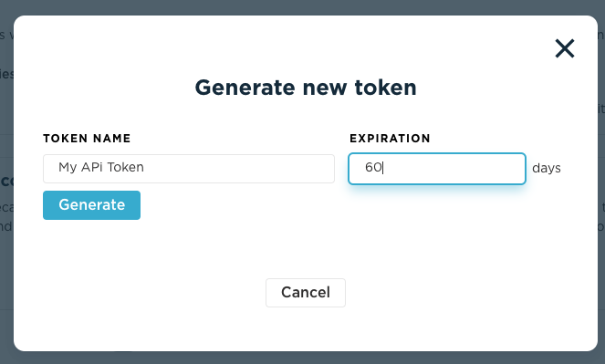Click the Generate button
Viewport: 605px width, 364px height.
pyautogui.click(x=91, y=205)
